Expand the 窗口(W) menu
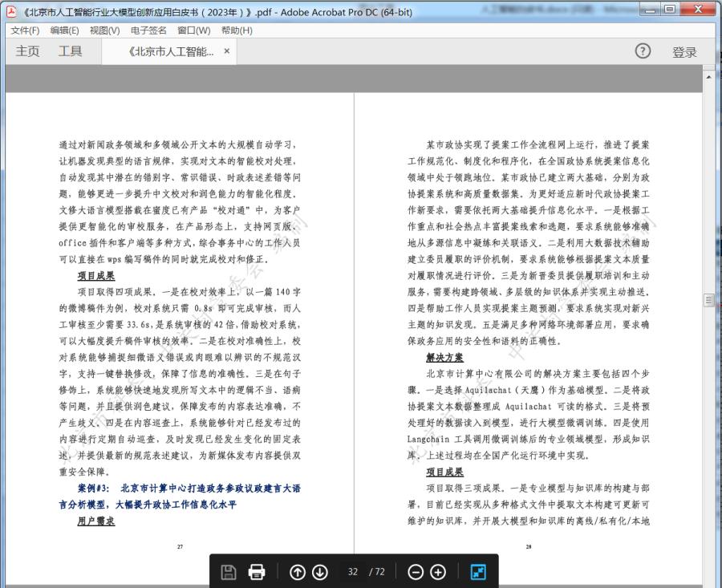This screenshot has height=588, width=722. coord(193,30)
